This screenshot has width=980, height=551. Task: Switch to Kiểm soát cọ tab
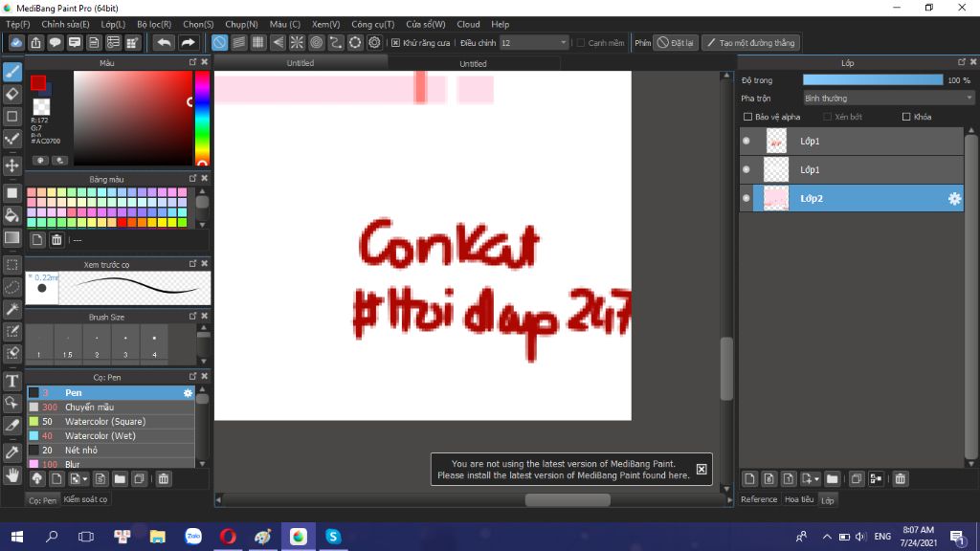(x=85, y=499)
